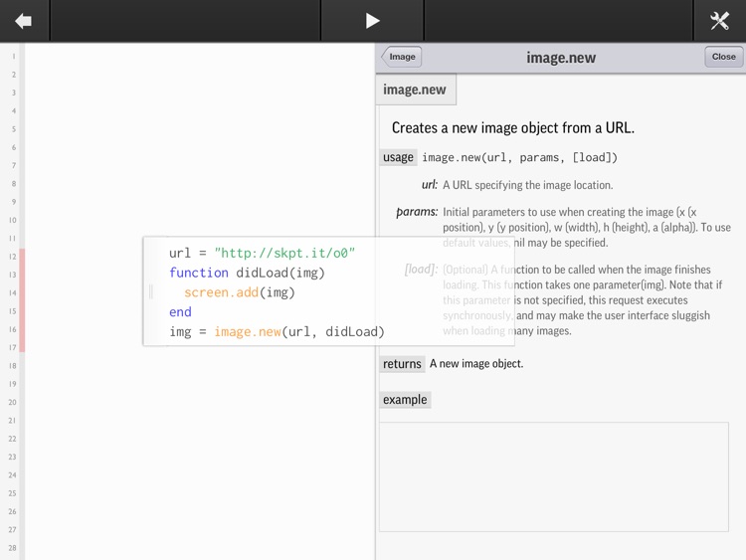Click the params parameter name

(x=417, y=212)
